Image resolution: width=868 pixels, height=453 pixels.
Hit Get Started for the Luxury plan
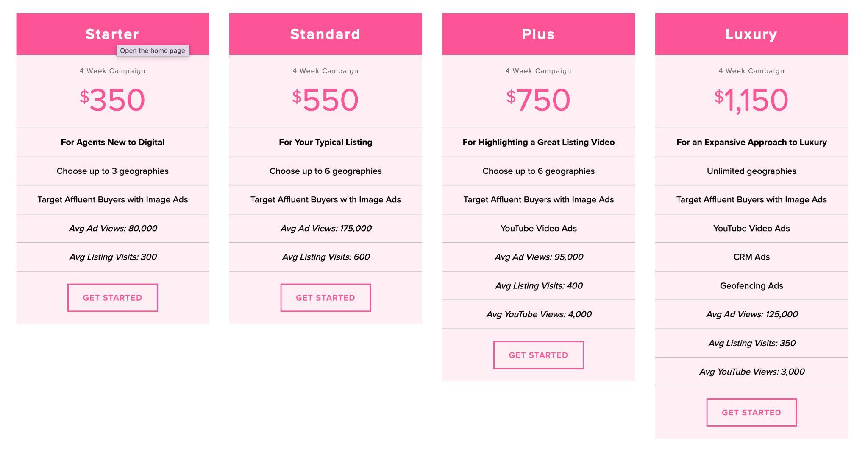751,412
